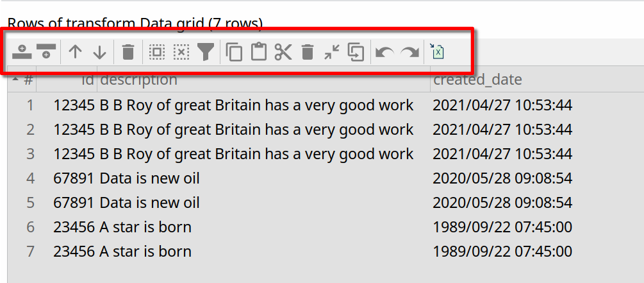Move selected row up with the up arrow
Screen dimensions: 644x283
click(76, 52)
